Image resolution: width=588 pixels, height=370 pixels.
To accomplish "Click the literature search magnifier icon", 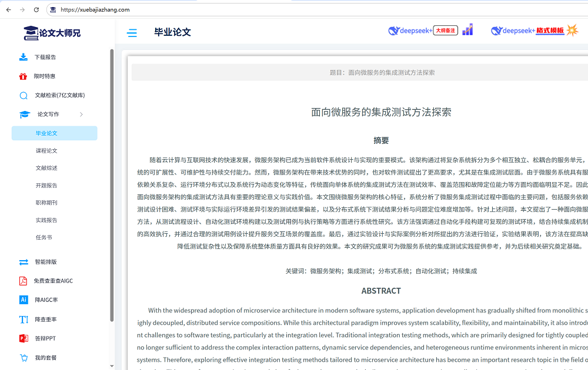I will point(24,96).
